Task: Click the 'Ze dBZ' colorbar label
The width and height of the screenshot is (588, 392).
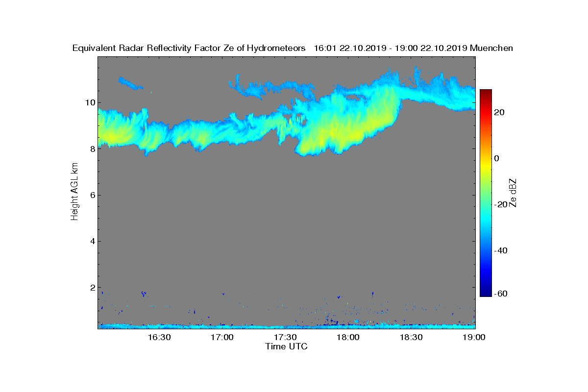Action: [x=513, y=193]
